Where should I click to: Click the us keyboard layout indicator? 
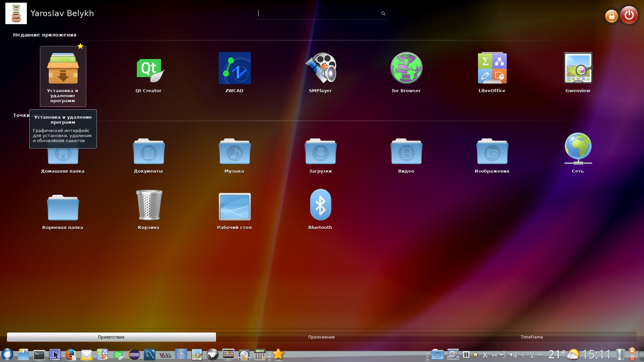point(494,355)
